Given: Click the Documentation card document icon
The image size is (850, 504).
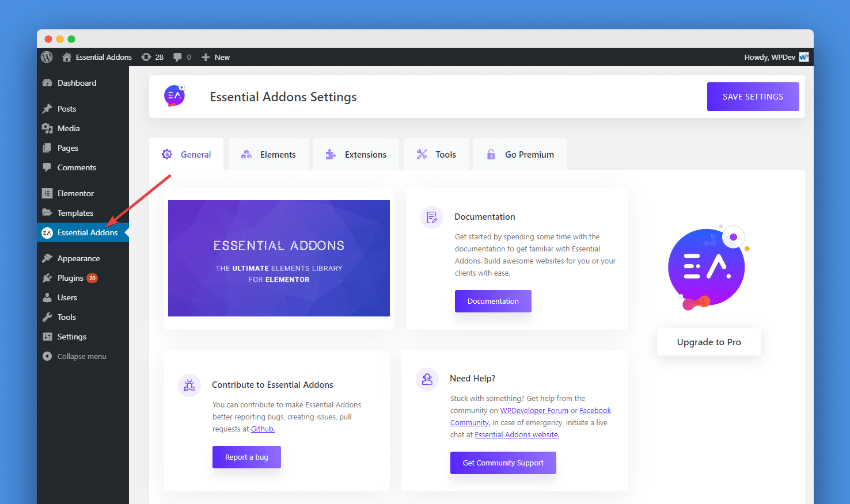Looking at the screenshot, I should point(432,217).
